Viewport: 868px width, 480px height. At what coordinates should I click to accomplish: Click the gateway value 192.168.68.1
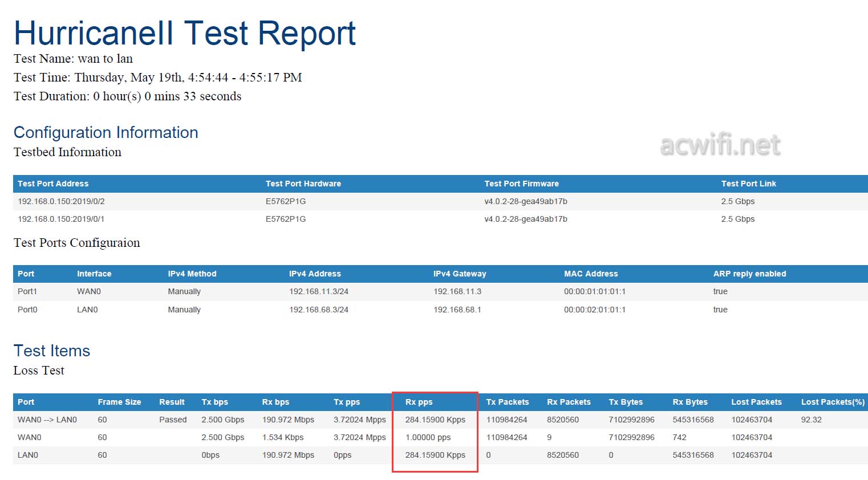pos(457,310)
